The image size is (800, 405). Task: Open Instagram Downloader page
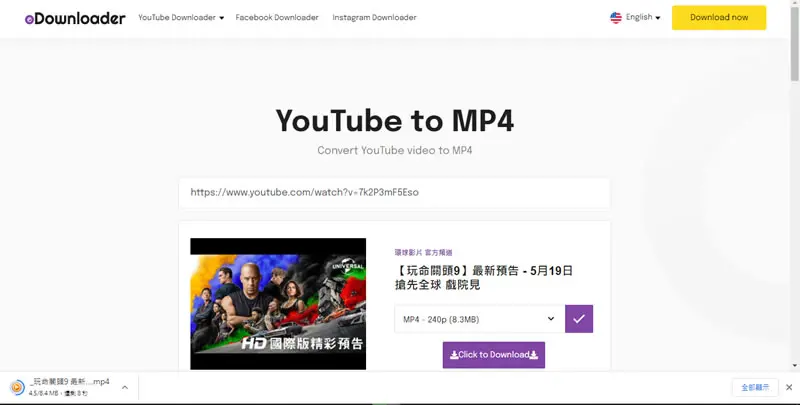[x=374, y=17]
